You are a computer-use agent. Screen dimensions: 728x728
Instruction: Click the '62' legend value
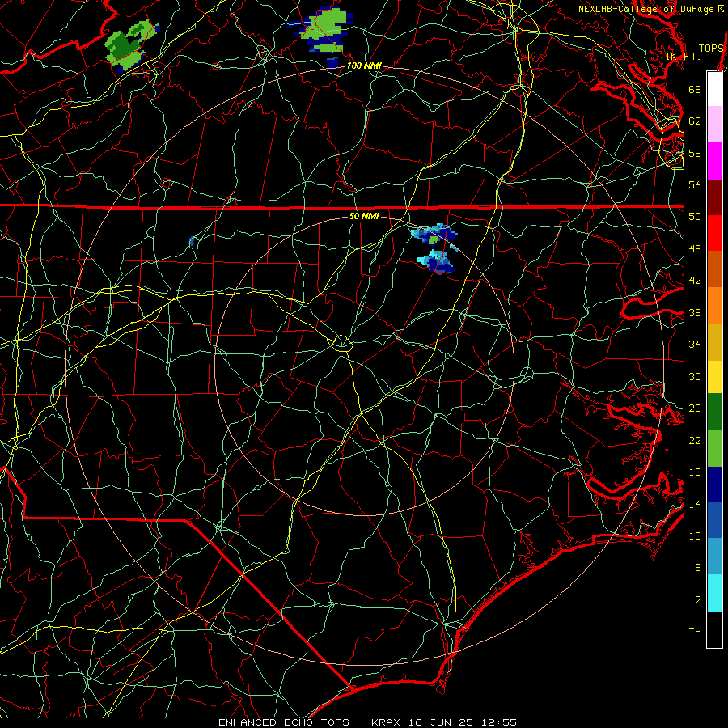click(695, 121)
